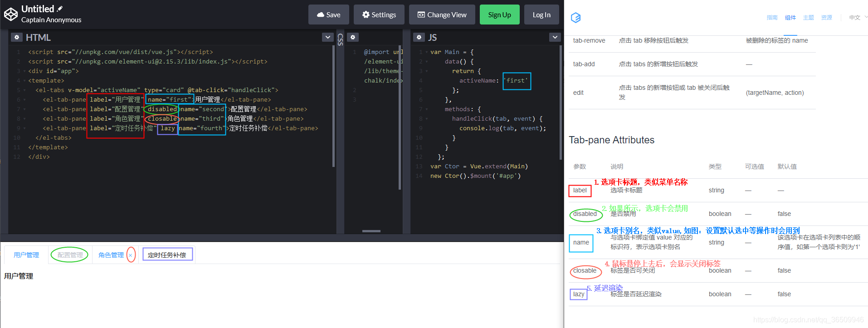Image resolution: width=868 pixels, height=328 pixels.
Task: Open the 指南 nav item
Action: click(x=772, y=18)
